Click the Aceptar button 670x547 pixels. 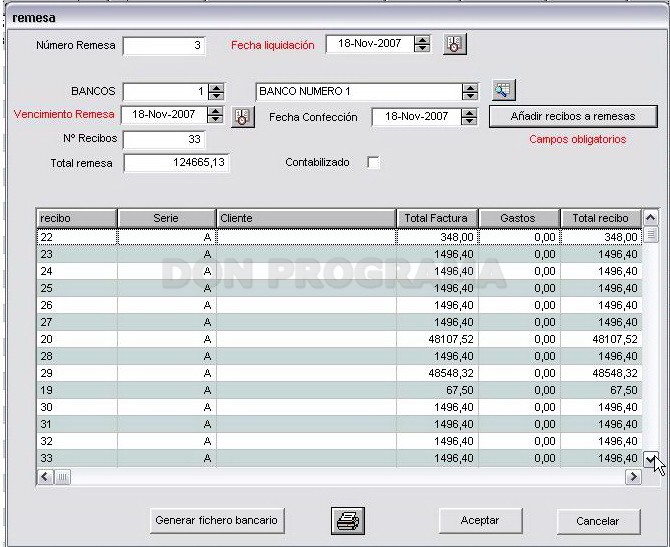(x=480, y=521)
